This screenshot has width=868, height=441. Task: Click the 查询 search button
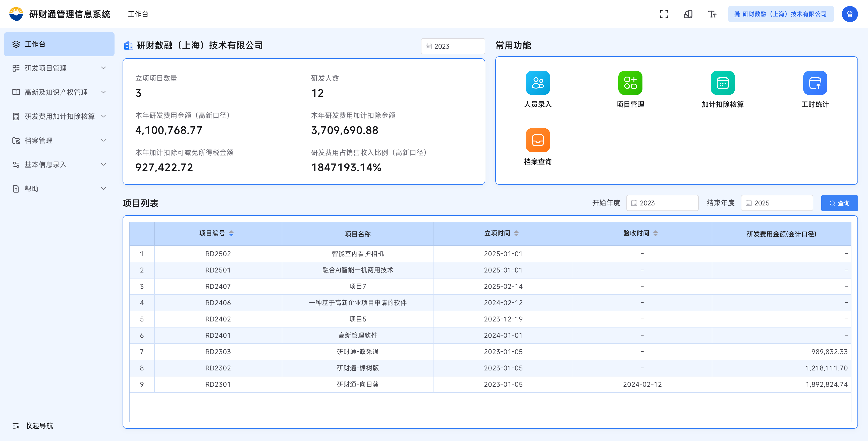839,203
